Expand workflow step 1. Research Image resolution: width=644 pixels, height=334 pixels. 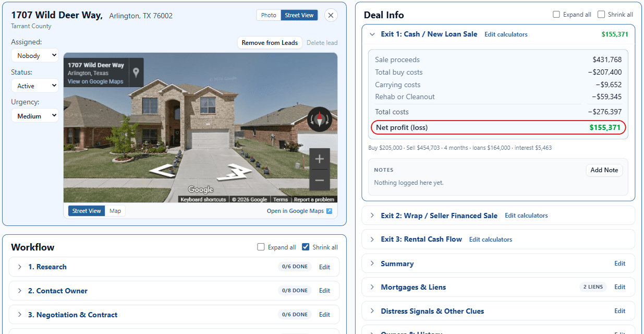pos(20,267)
